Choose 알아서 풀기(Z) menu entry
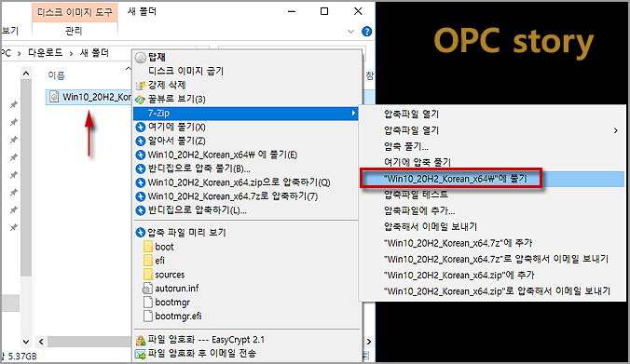This screenshot has height=364, width=630. pos(177,141)
